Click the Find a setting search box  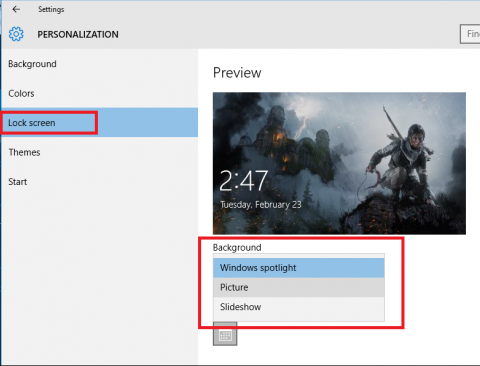pyautogui.click(x=470, y=34)
